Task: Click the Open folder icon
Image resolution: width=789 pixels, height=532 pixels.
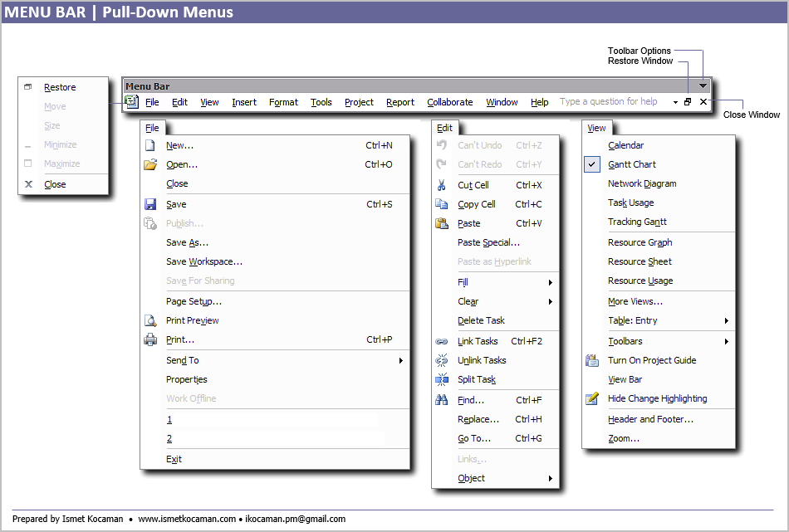Action: click(x=150, y=164)
